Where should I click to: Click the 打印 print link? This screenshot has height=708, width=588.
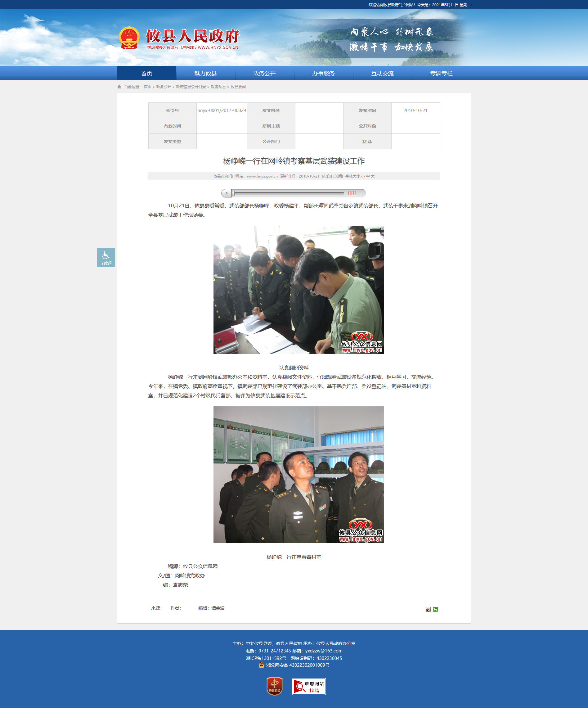pos(327,176)
